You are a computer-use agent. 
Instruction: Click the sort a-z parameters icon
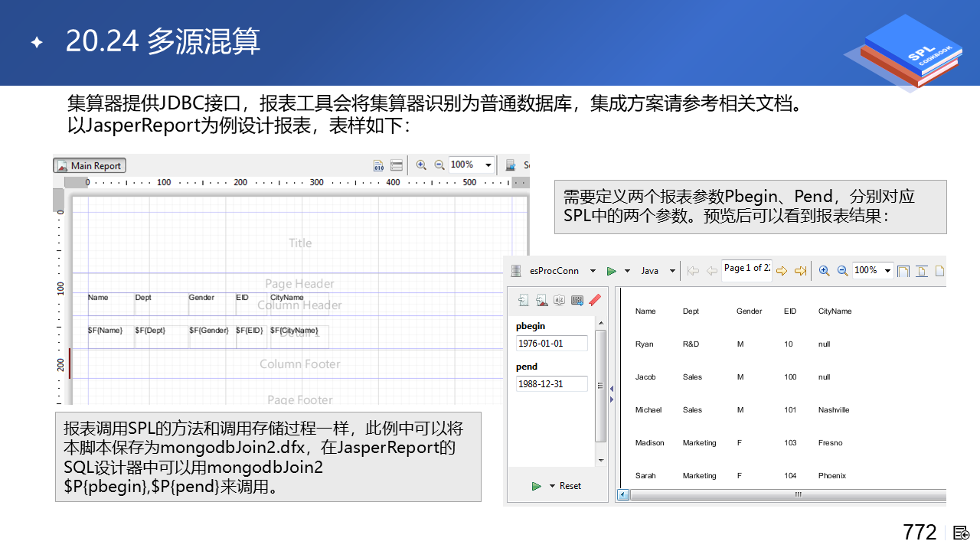tap(560, 301)
